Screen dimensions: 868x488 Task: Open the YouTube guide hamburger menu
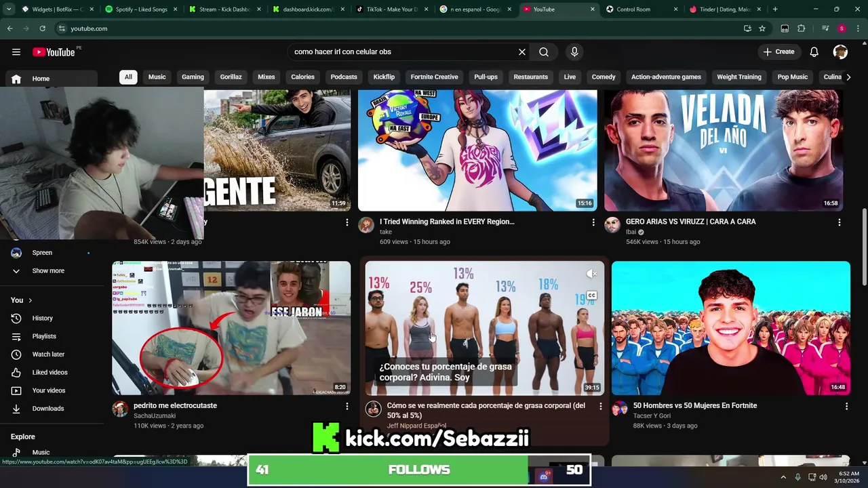click(16, 52)
